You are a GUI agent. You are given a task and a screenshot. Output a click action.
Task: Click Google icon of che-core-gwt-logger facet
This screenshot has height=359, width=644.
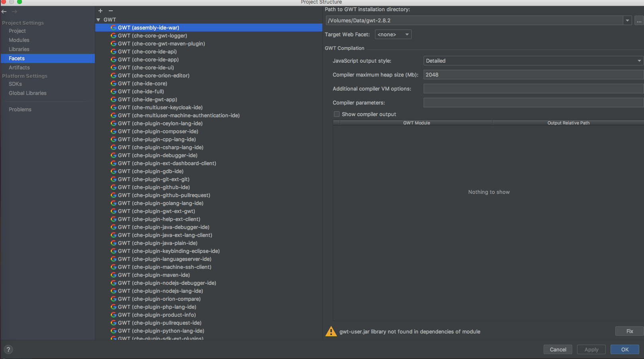pos(114,36)
